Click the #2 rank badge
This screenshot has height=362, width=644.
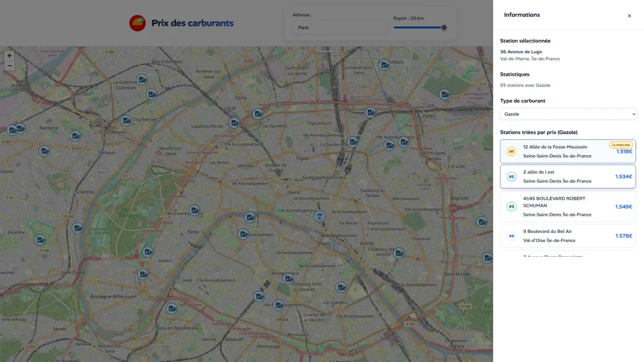(512, 176)
